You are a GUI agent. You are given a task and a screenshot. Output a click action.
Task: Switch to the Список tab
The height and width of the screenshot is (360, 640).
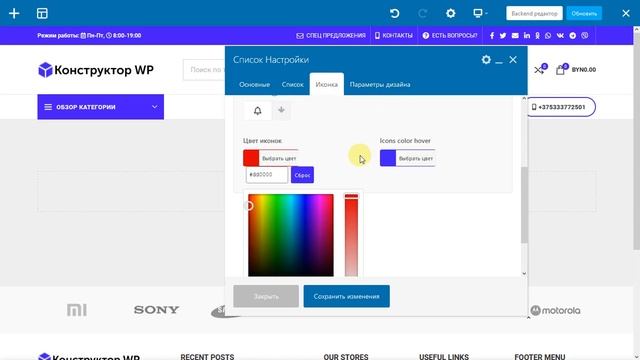[292, 84]
